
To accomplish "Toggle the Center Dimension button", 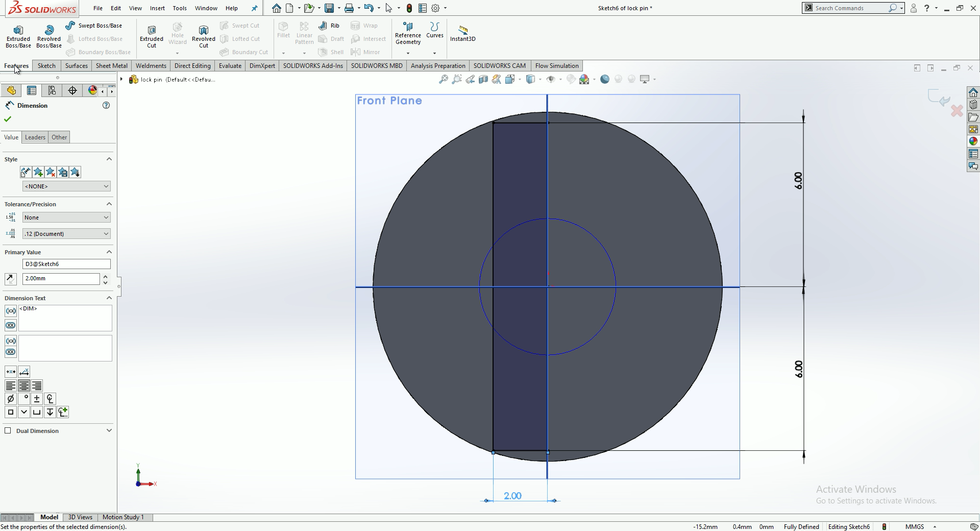I will (x=11, y=372).
